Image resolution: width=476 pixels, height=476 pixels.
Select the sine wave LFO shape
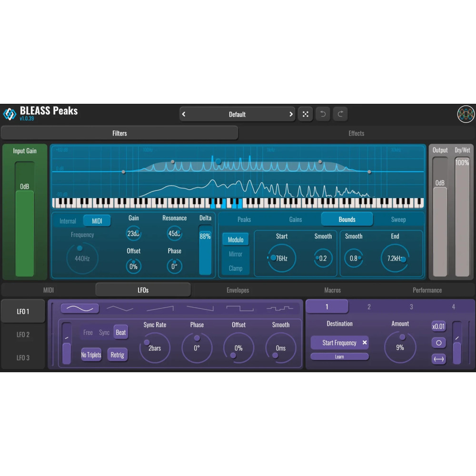[80, 308]
